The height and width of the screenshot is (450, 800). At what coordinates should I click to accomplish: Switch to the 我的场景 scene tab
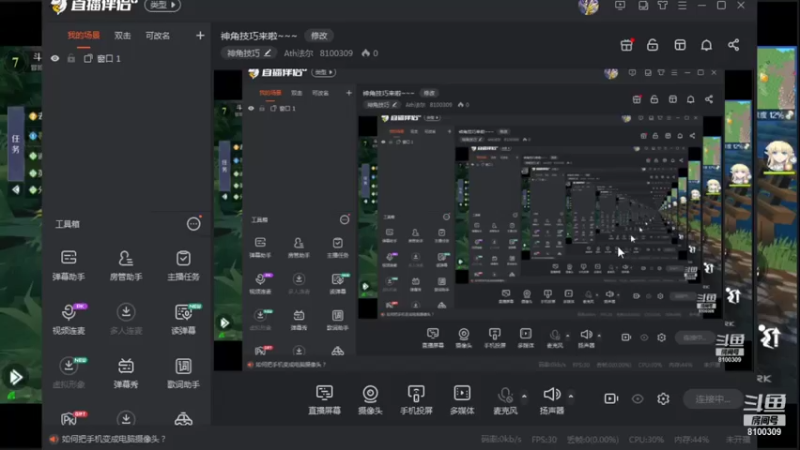pyautogui.click(x=84, y=35)
